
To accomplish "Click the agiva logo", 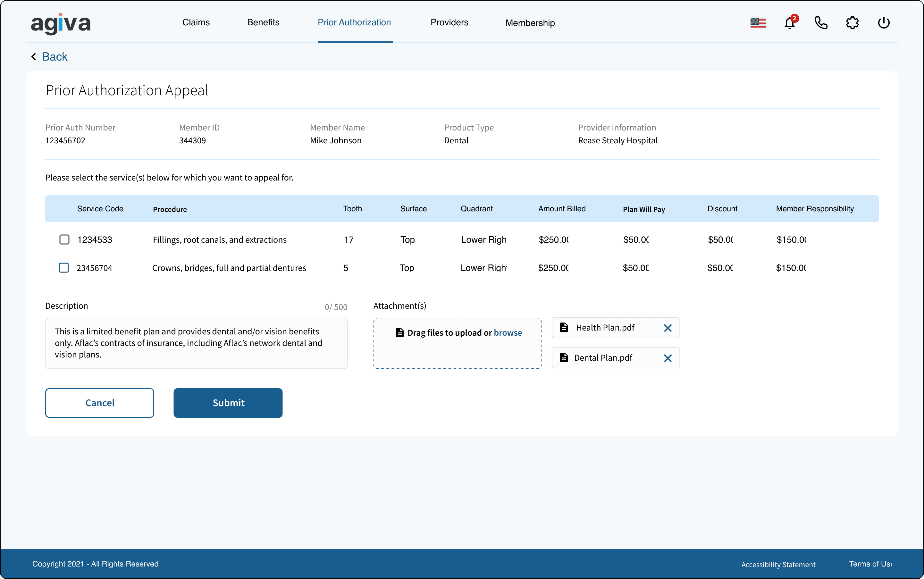I will click(x=61, y=23).
